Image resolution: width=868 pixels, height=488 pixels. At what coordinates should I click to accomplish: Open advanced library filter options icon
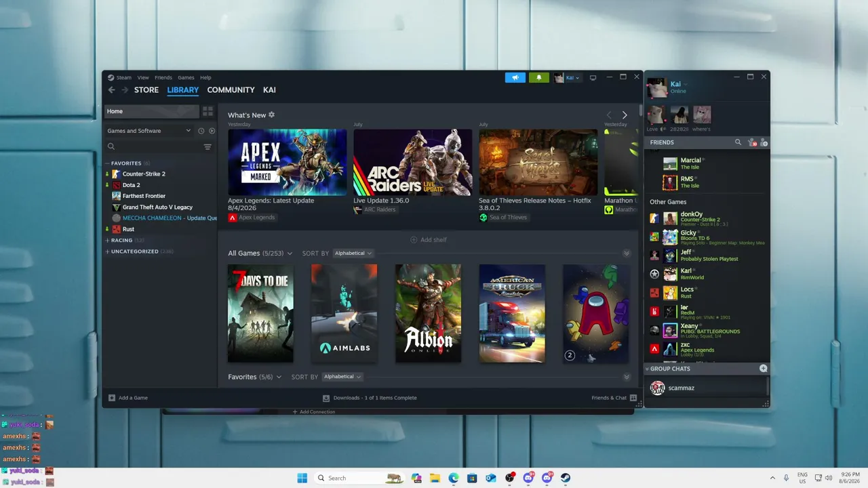pos(208,146)
